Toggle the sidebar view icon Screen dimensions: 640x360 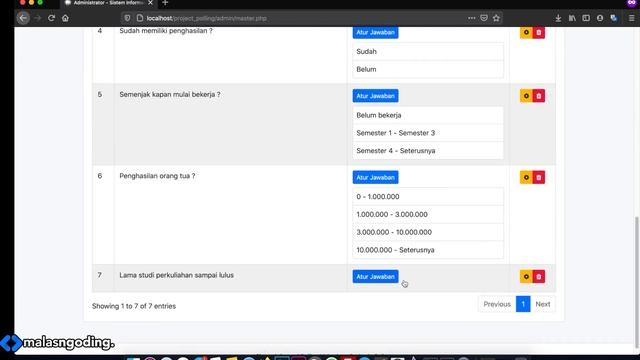tap(586, 18)
